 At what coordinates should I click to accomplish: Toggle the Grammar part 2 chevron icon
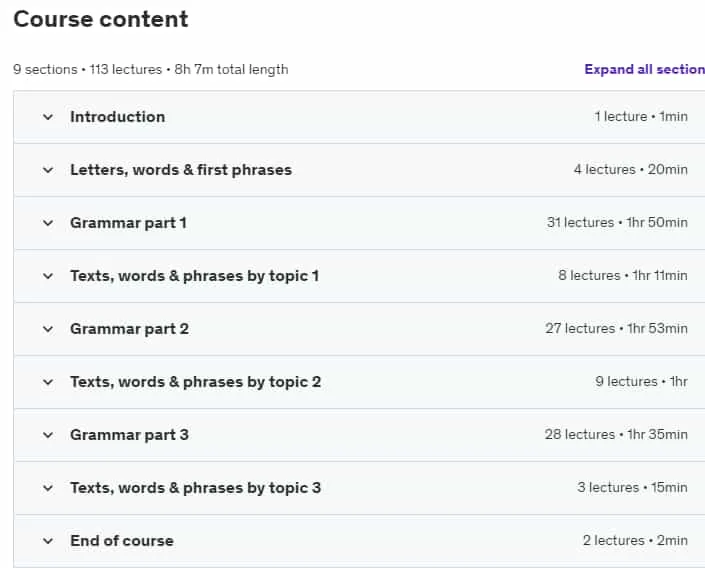[x=48, y=329]
